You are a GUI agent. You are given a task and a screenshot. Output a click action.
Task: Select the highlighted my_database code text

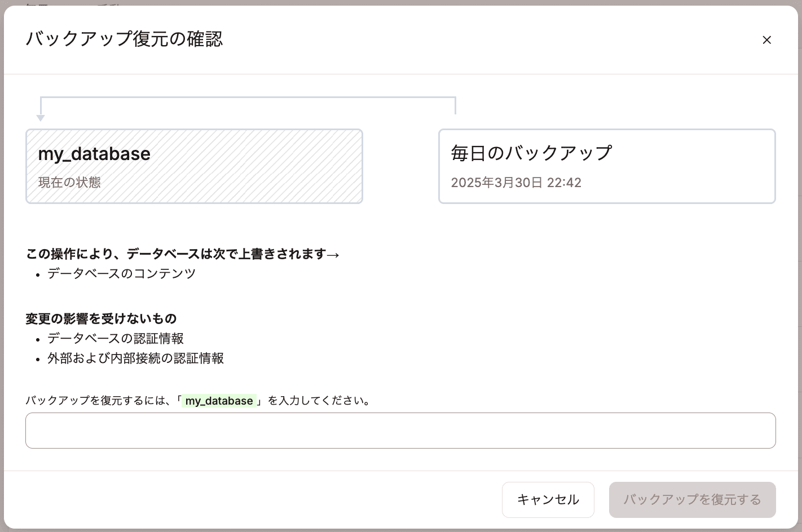219,401
